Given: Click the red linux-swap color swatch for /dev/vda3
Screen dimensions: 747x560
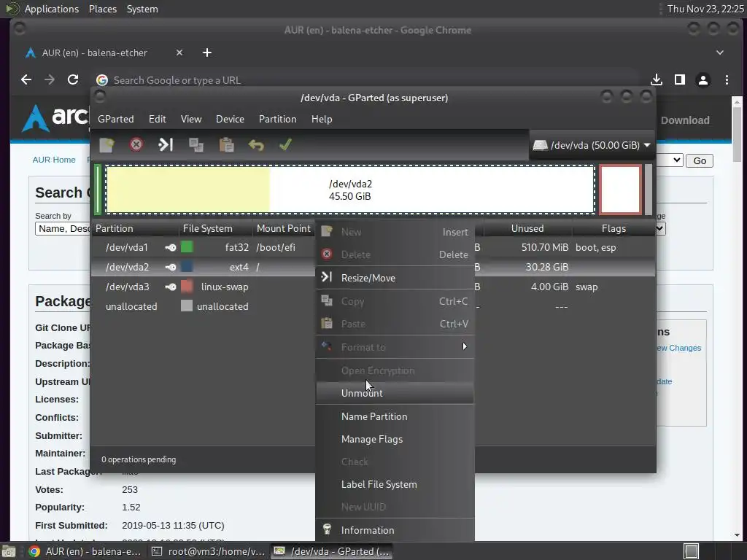Looking at the screenshot, I should (x=187, y=287).
